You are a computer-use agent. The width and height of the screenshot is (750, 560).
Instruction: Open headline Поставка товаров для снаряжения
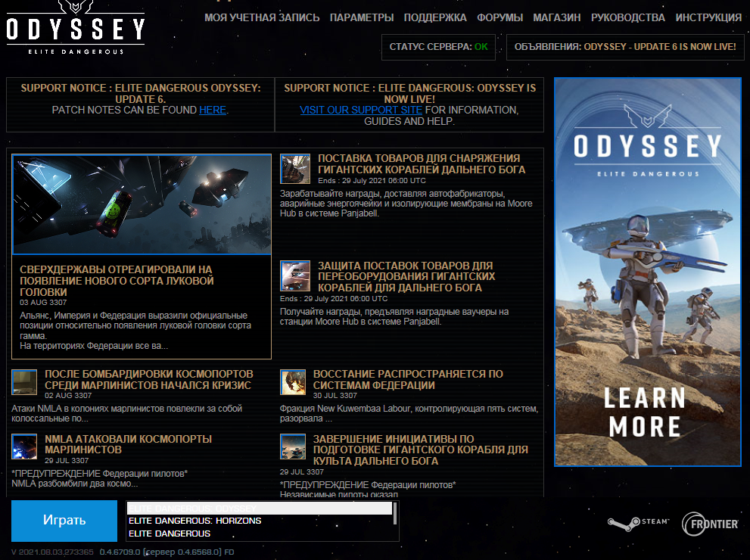[x=422, y=164]
